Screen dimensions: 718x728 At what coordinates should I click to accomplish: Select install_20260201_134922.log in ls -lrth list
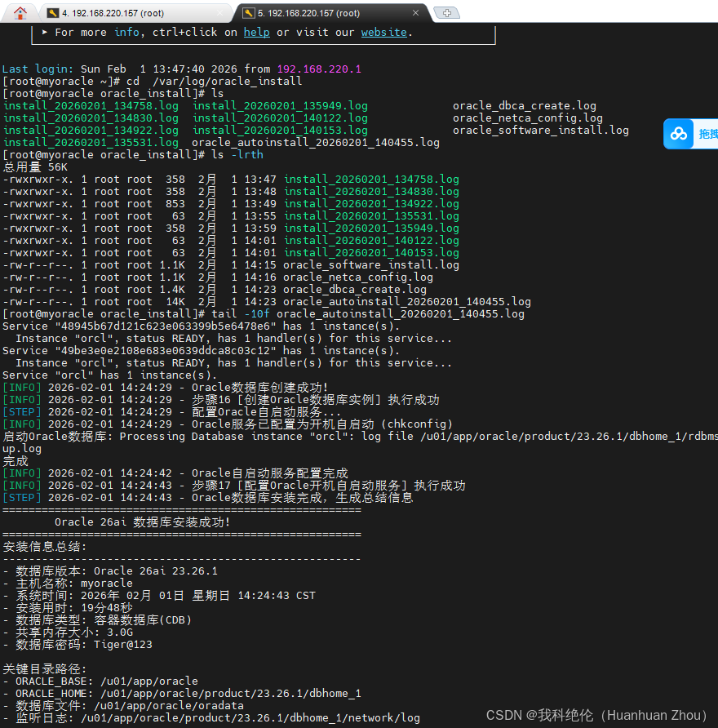click(371, 203)
